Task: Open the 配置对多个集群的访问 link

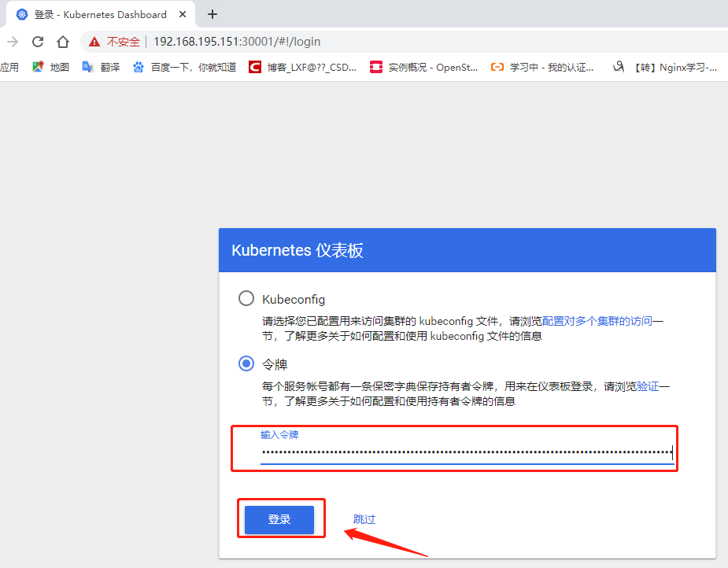Action: pyautogui.click(x=597, y=321)
